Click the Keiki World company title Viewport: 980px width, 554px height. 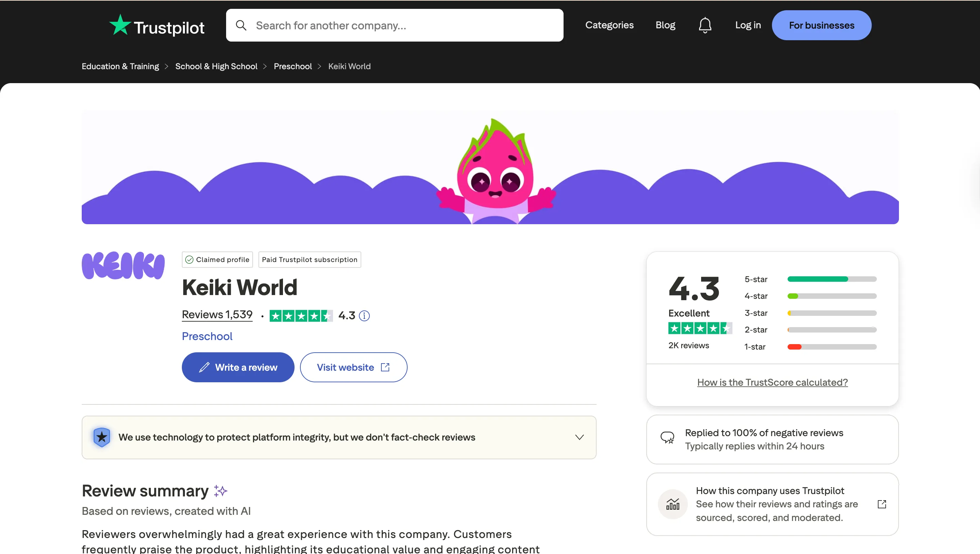(239, 287)
